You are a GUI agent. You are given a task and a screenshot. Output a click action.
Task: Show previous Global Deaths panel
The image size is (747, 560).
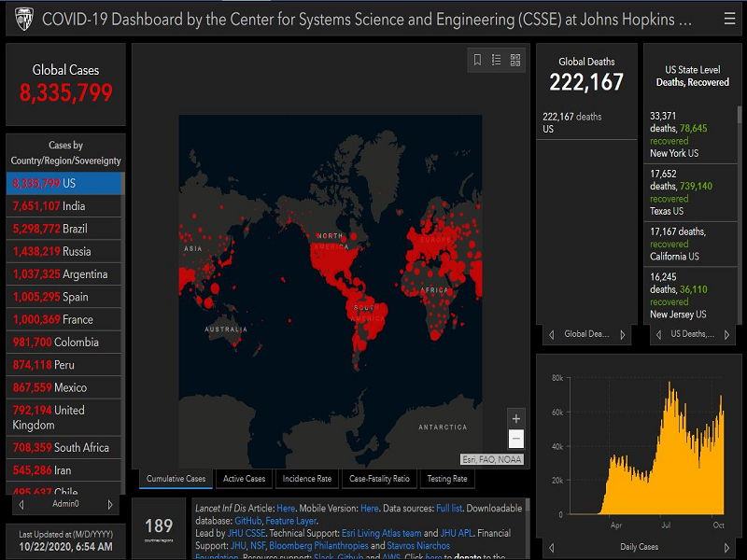tap(551, 335)
